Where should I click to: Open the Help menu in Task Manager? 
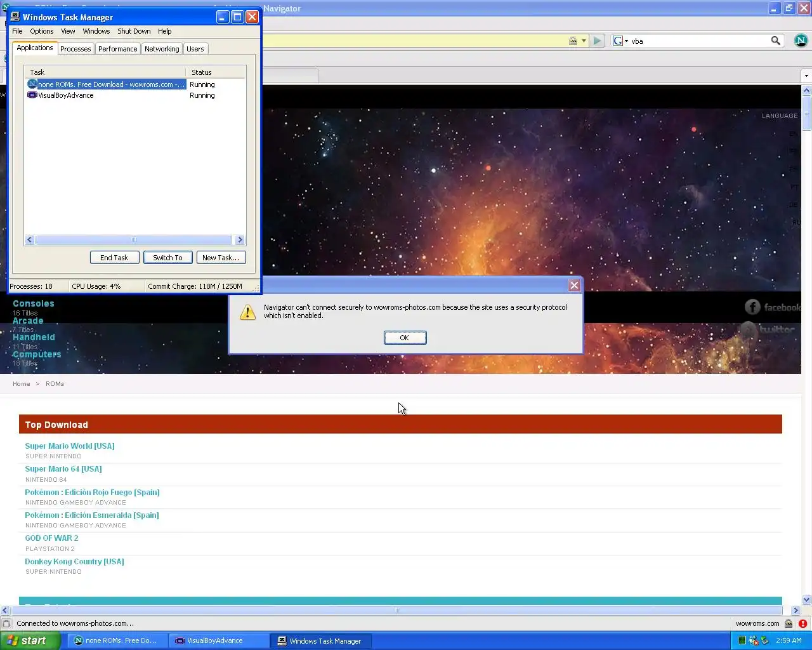(165, 31)
